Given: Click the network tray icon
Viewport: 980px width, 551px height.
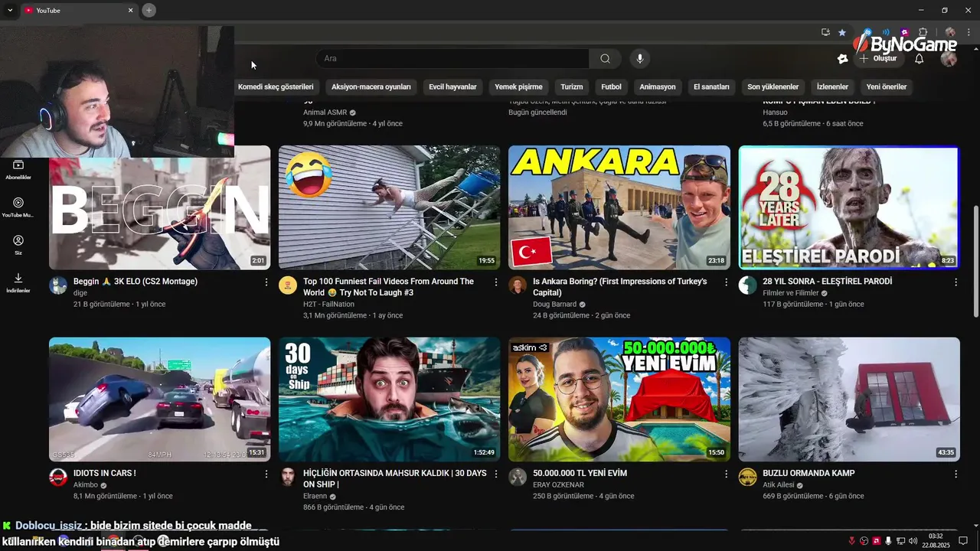Looking at the screenshot, I should coord(900,541).
